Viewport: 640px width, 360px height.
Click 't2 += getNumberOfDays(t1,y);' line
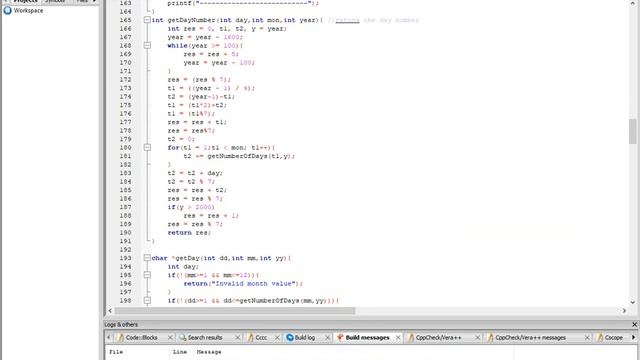coord(239,156)
